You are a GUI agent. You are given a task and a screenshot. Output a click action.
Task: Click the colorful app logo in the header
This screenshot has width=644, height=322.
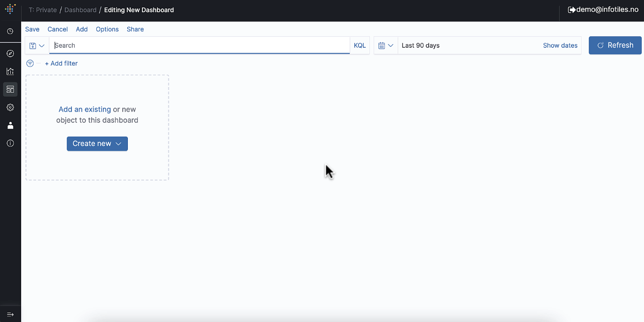pyautogui.click(x=10, y=9)
